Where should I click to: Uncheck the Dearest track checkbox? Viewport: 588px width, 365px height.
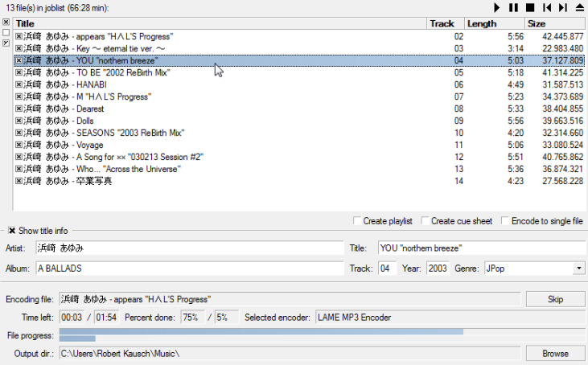(x=19, y=109)
